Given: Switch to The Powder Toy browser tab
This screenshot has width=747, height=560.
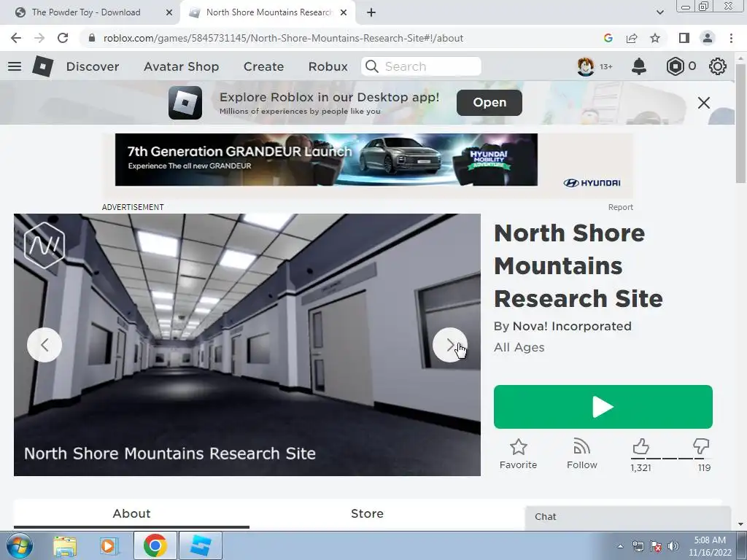Looking at the screenshot, I should click(88, 12).
